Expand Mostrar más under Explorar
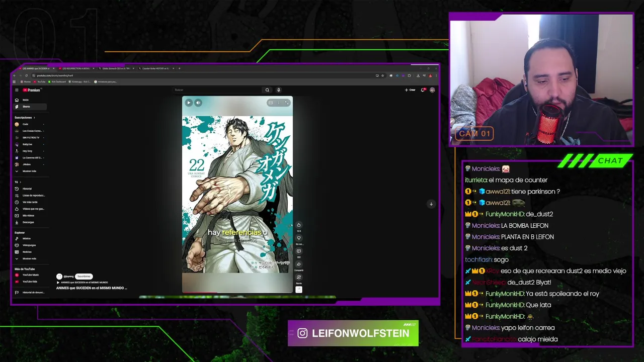This screenshot has height=362, width=644. [x=30, y=258]
